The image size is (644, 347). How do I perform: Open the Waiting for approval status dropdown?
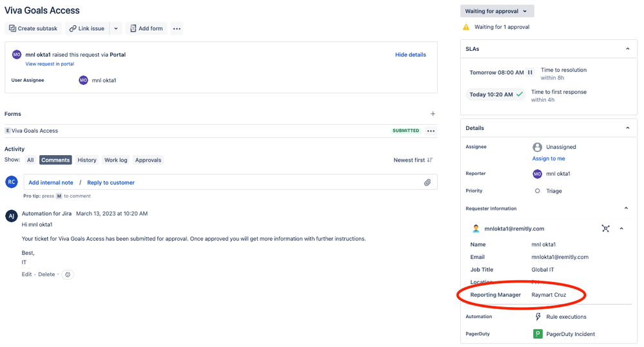497,11
